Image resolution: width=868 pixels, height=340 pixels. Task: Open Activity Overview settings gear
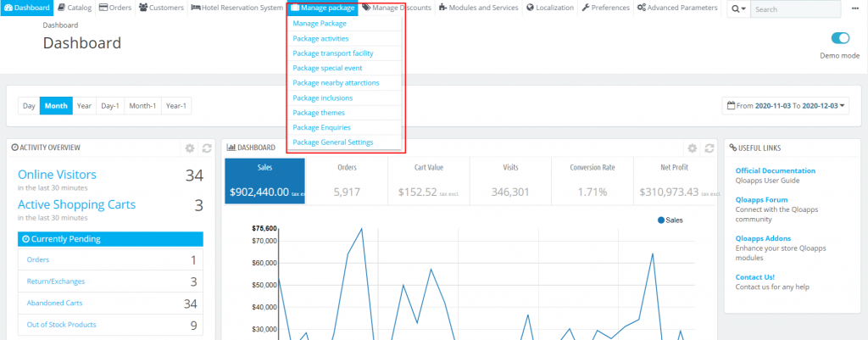pos(190,148)
